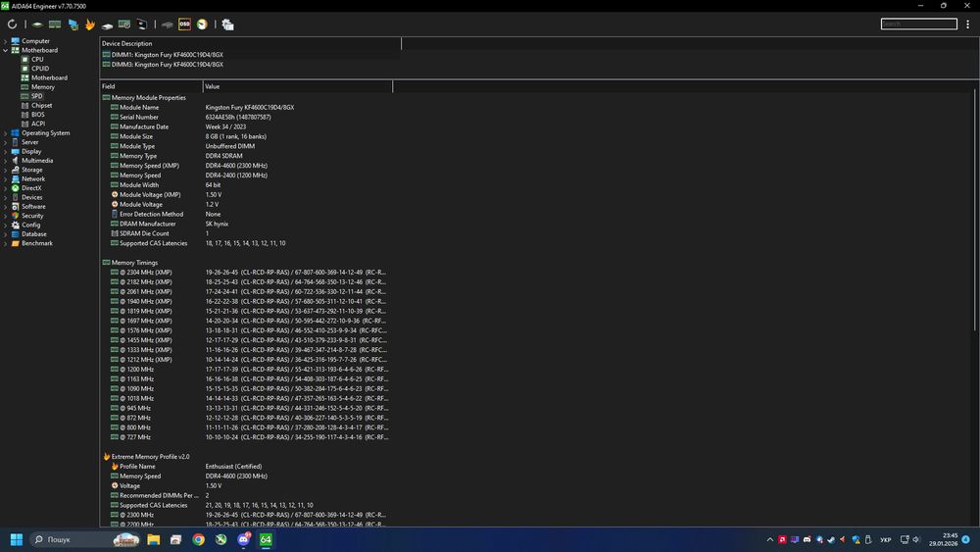The height and width of the screenshot is (552, 980).
Task: Open the gear preferences toolbar icon
Action: (227, 25)
